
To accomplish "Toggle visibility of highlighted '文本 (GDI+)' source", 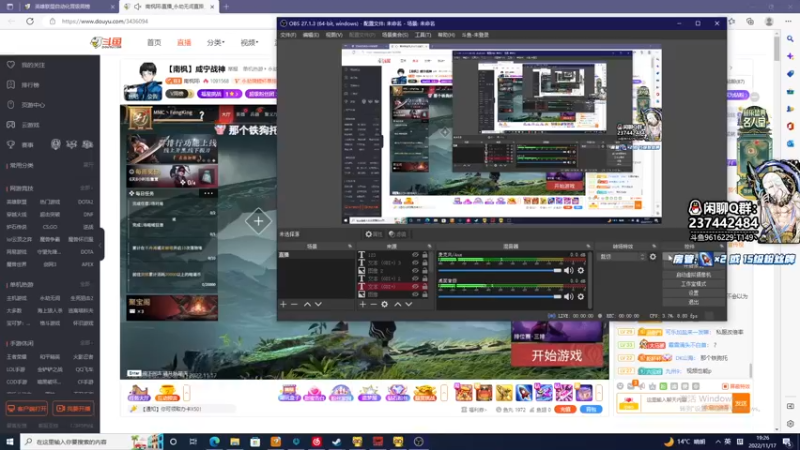I will point(415,287).
